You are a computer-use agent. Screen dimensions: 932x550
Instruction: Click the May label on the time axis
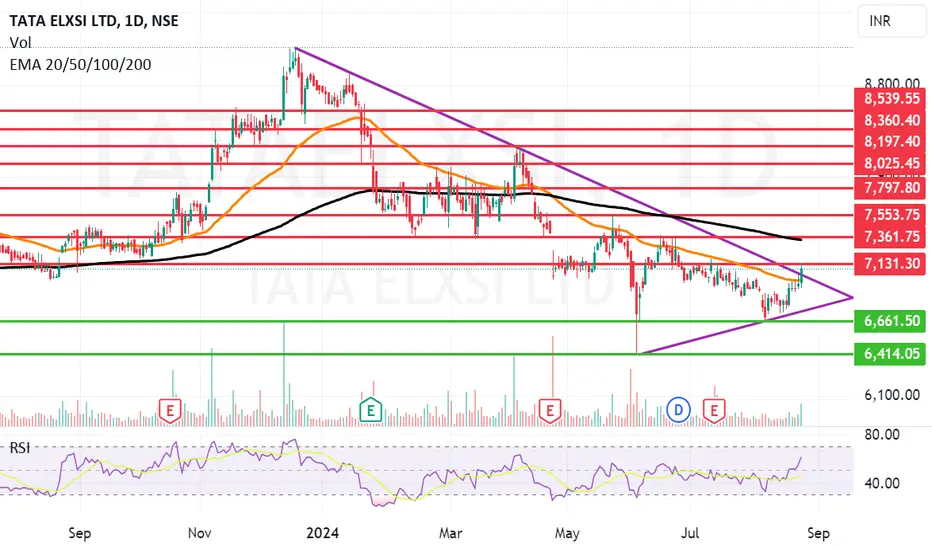pyautogui.click(x=567, y=533)
